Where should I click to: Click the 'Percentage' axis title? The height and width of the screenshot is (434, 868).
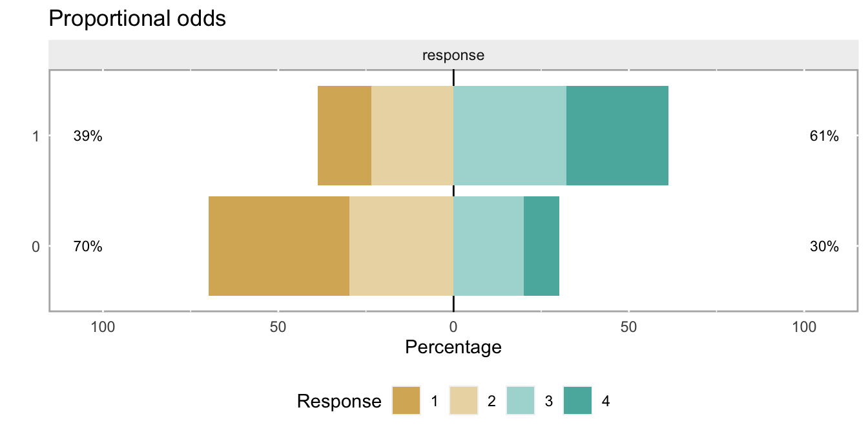453,347
